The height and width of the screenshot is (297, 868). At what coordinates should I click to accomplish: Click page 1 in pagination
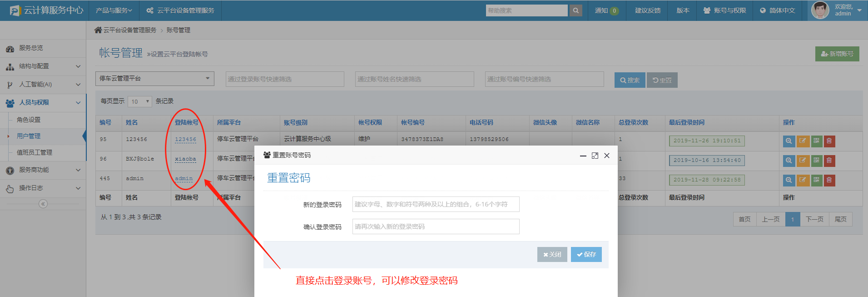click(x=793, y=219)
